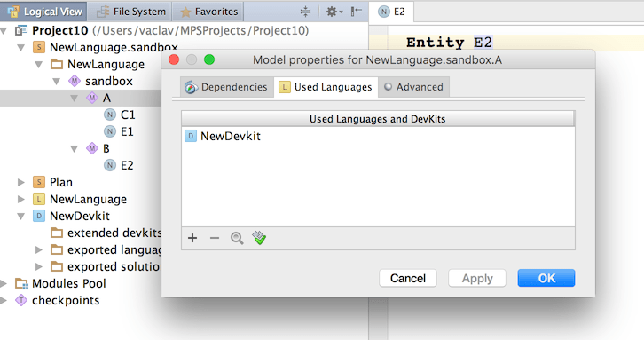
Task: Confirm dialog with OK button
Action: coord(546,279)
